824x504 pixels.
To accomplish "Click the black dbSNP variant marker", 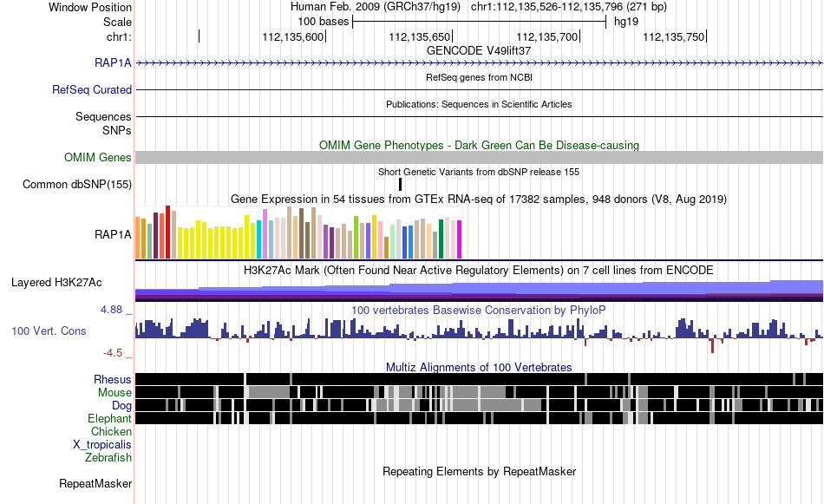I will (x=401, y=185).
